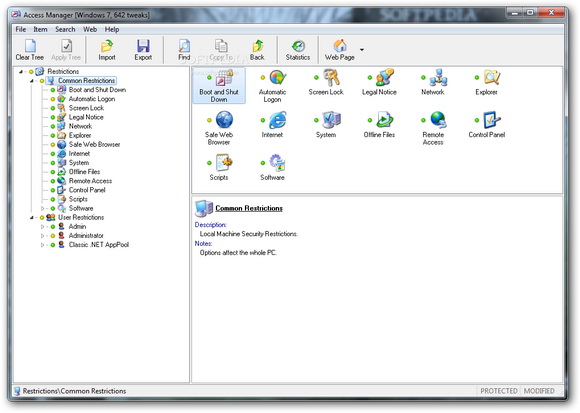Viewport: 580px width, 413px height.
Task: Collapse the Restrictions root node
Action: tap(21, 72)
